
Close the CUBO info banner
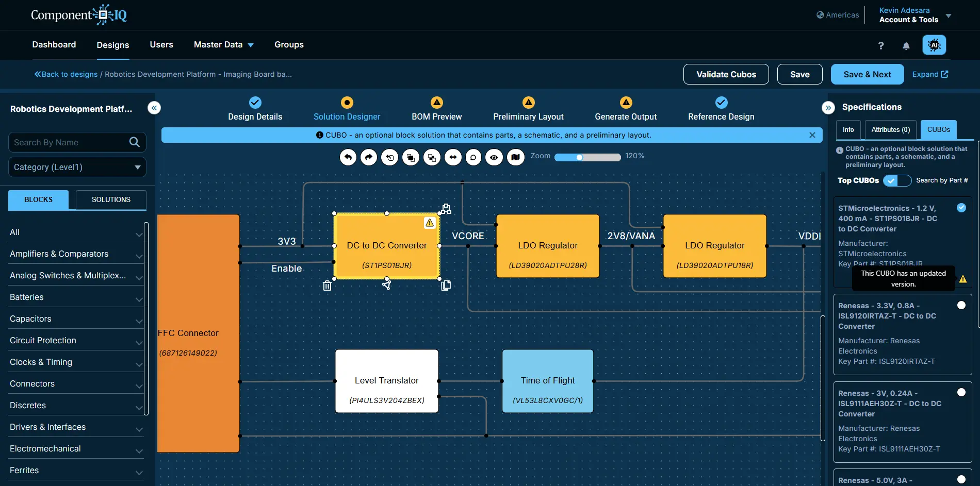point(812,135)
